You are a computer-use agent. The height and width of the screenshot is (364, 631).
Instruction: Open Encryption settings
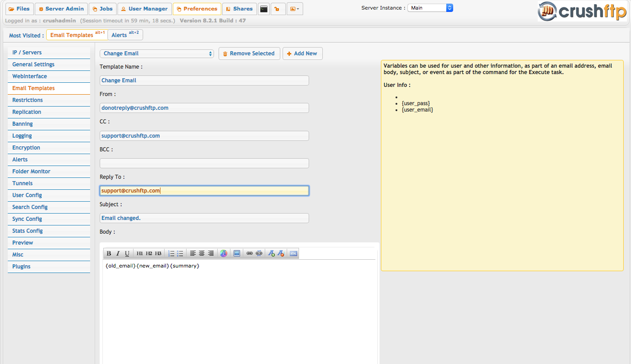click(49, 148)
